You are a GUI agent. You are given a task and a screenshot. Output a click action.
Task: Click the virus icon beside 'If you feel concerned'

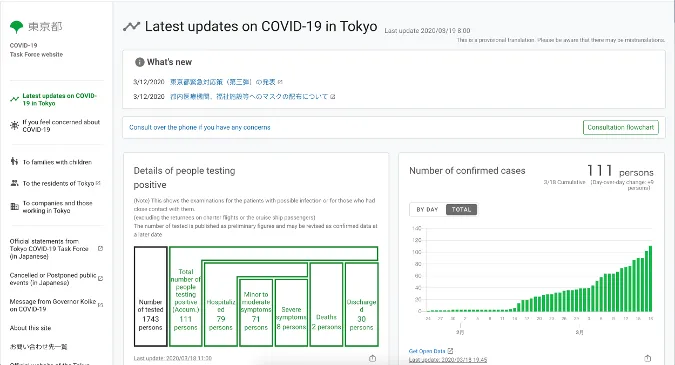pyautogui.click(x=14, y=125)
